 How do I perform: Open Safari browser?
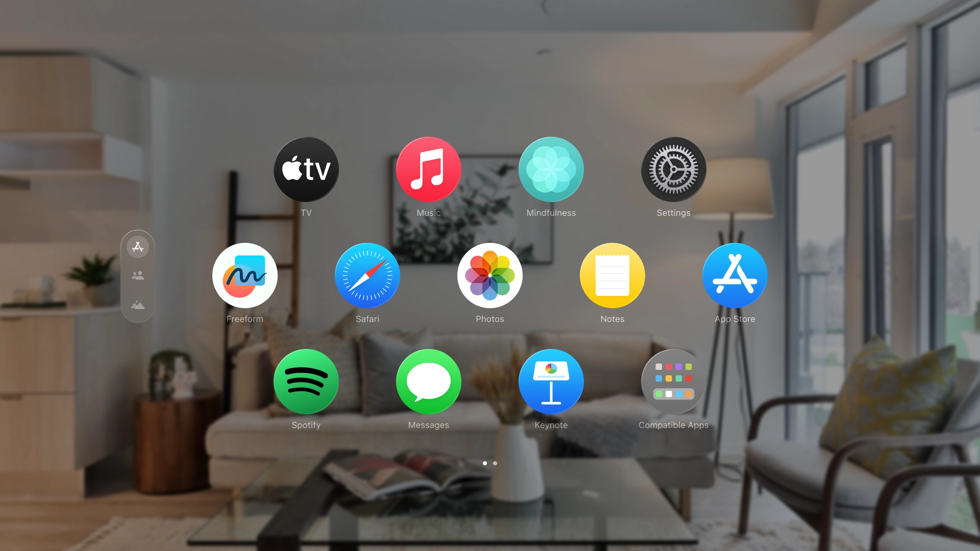coord(367,276)
